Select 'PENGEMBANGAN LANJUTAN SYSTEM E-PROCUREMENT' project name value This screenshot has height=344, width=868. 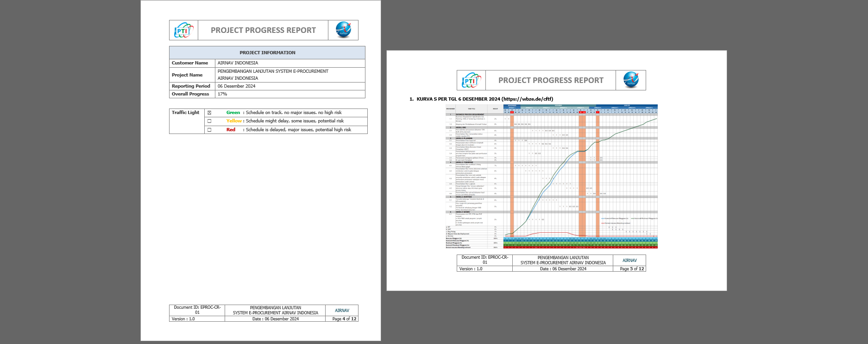[273, 71]
